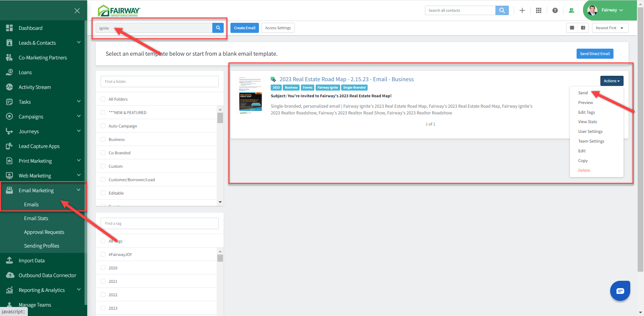The width and height of the screenshot is (644, 316).
Task: Click the Send Direct Email button
Action: tap(595, 54)
